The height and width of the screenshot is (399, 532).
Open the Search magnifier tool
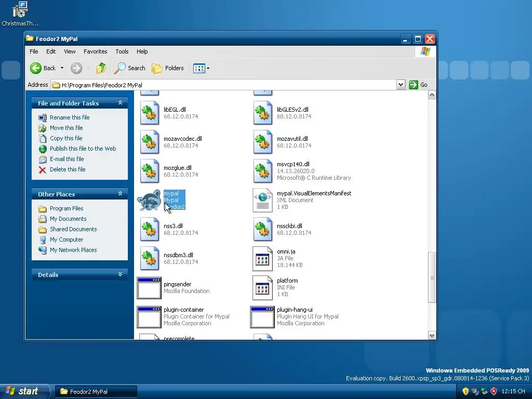pos(129,68)
